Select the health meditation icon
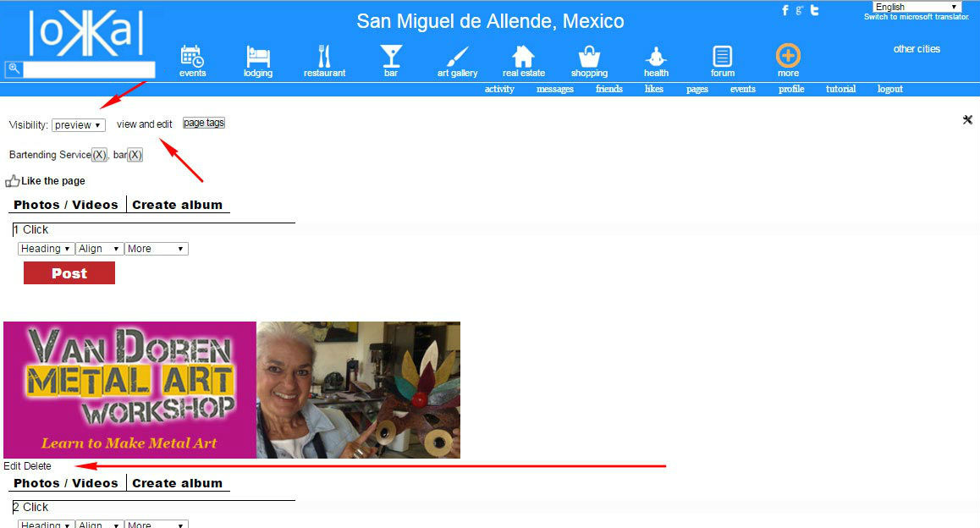Image resolution: width=980 pixels, height=528 pixels. pos(656,57)
